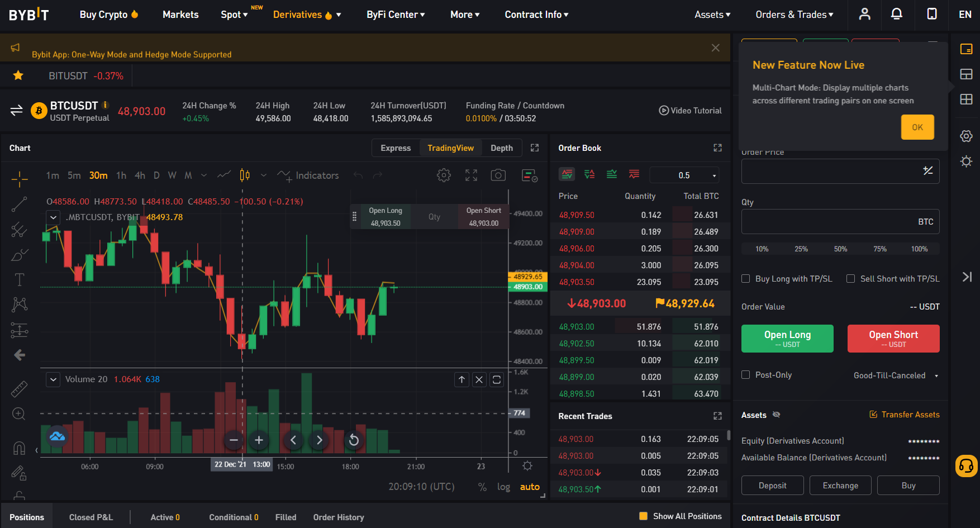Collapse the Volume 20 indicator legend
The image size is (980, 528).
[53, 379]
